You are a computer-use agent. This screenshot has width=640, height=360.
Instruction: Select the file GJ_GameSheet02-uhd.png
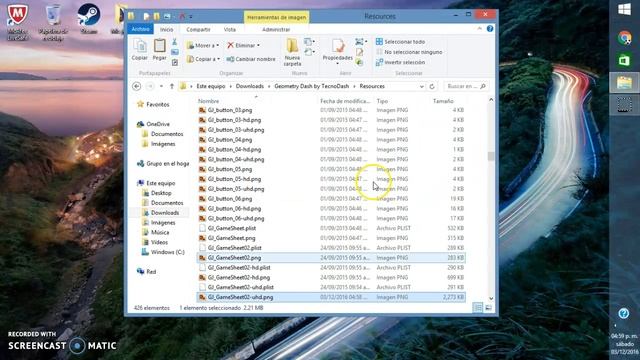331,297
